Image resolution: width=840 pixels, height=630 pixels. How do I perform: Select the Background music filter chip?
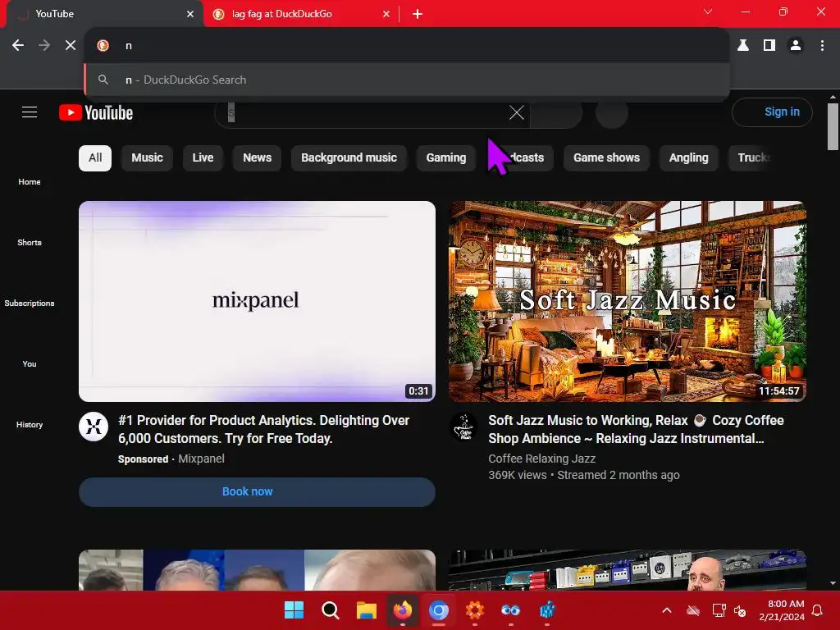tap(349, 158)
